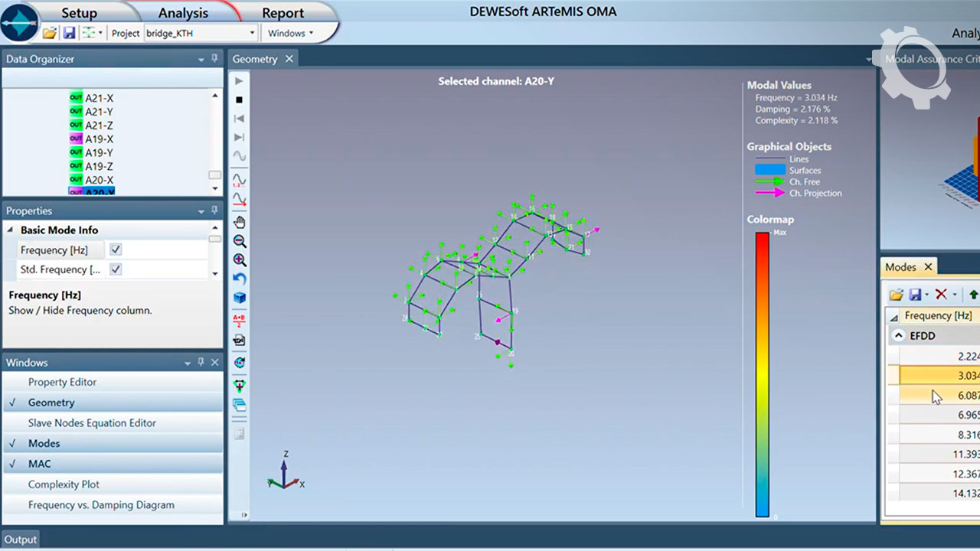Open Frequency vs. Damping Diagram window
Viewport: 980px width, 551px height.
pyautogui.click(x=101, y=505)
